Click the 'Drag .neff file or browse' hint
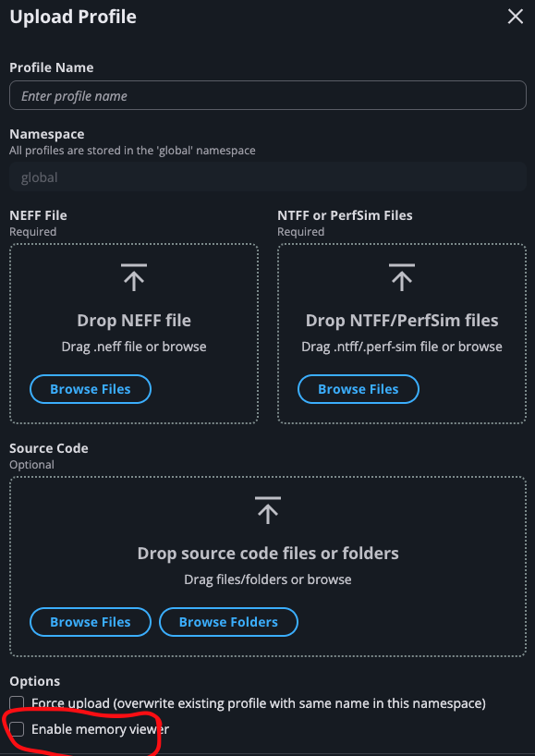The height and width of the screenshot is (756, 535). [134, 347]
